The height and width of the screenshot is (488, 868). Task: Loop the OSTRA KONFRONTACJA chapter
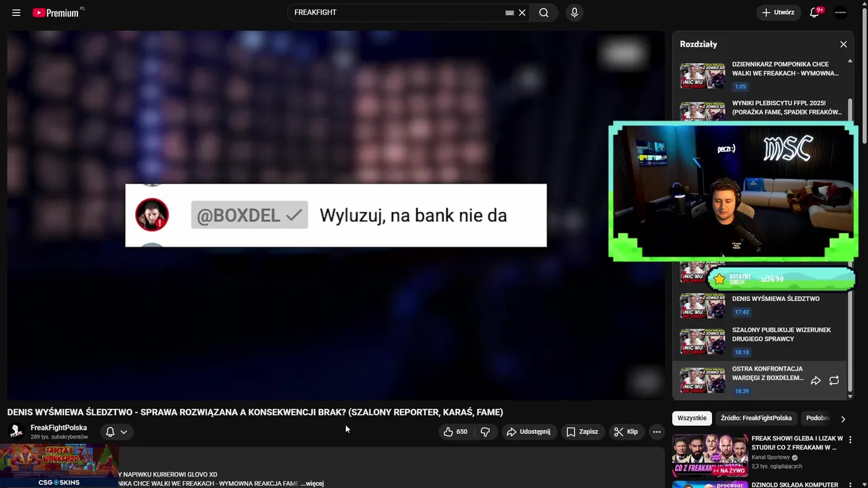coord(834,381)
